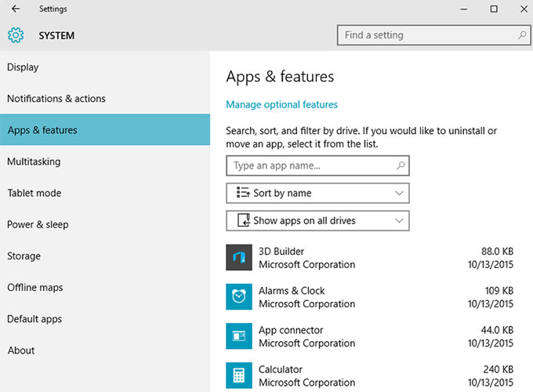Click the drive icon beside Show apps

[x=244, y=220]
